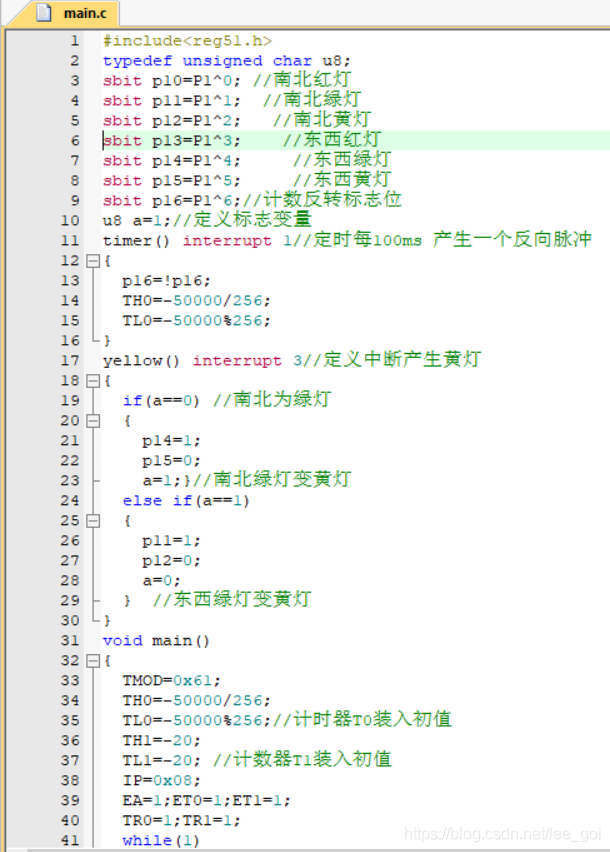Click the comment '//南北红灯'
This screenshot has width=610, height=852.
tap(302, 80)
